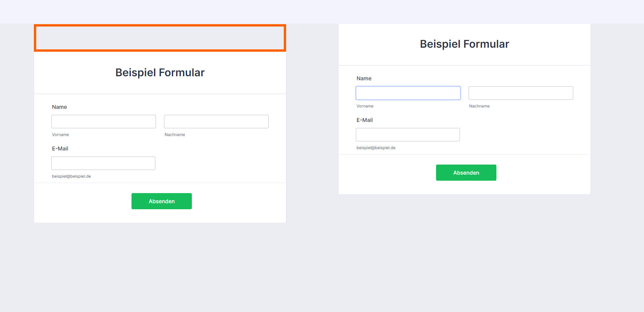Click the Name label in the left form

pos(59,107)
